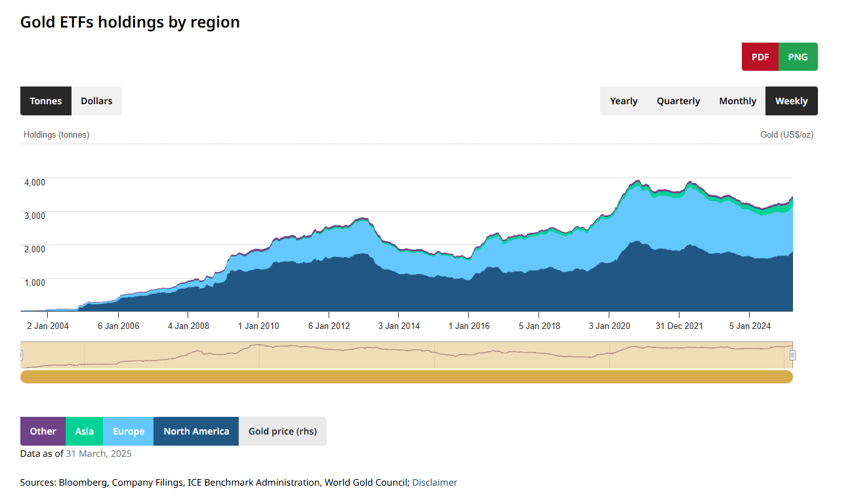Select the Yearly frequency
The image size is (854, 504).
click(x=623, y=101)
